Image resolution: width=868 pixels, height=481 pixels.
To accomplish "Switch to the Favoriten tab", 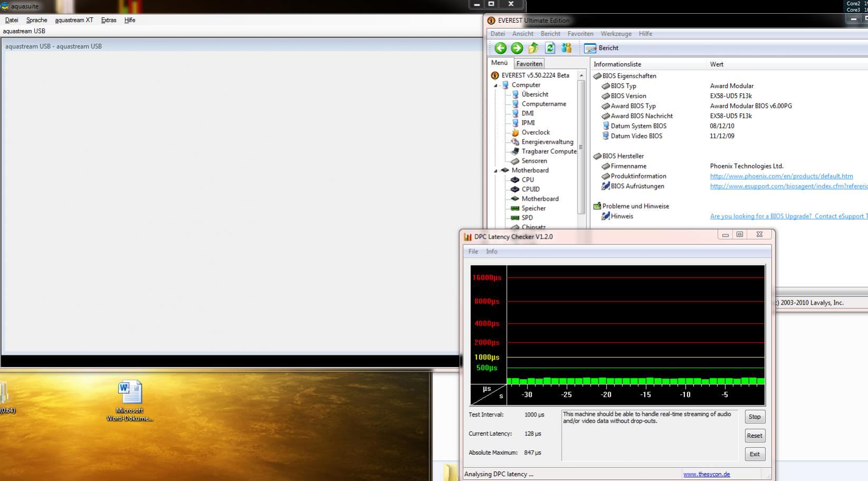I will 529,64.
